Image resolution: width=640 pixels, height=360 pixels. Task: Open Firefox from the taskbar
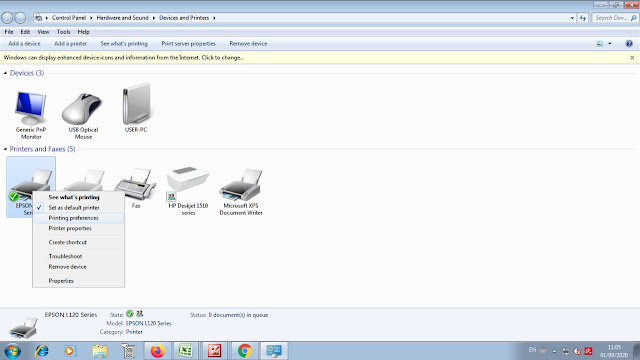158,351
